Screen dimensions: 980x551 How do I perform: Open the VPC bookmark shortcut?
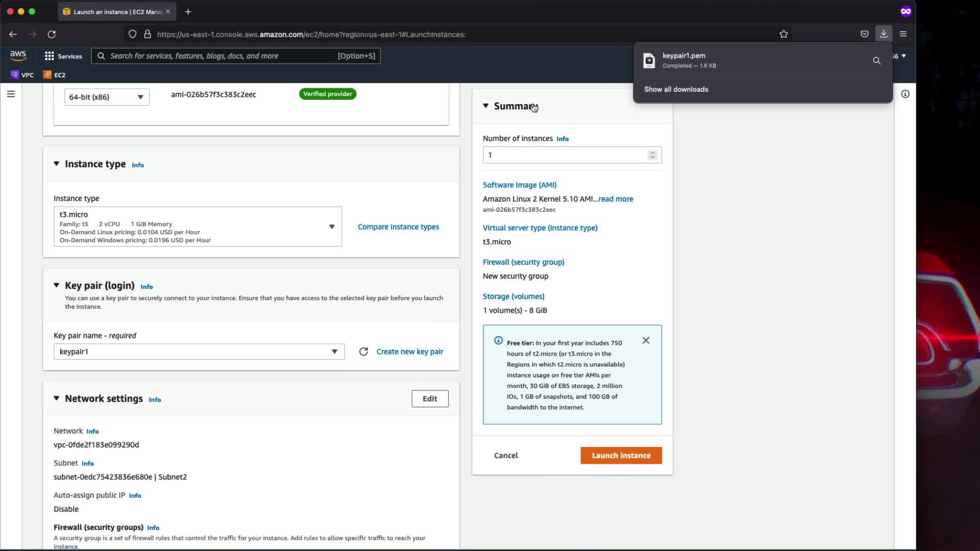pos(22,75)
